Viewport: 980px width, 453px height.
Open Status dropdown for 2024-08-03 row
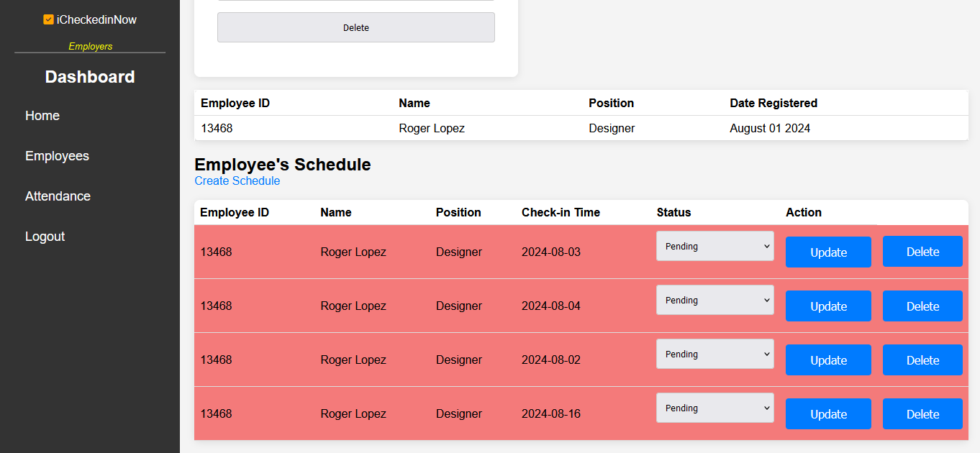pos(714,246)
